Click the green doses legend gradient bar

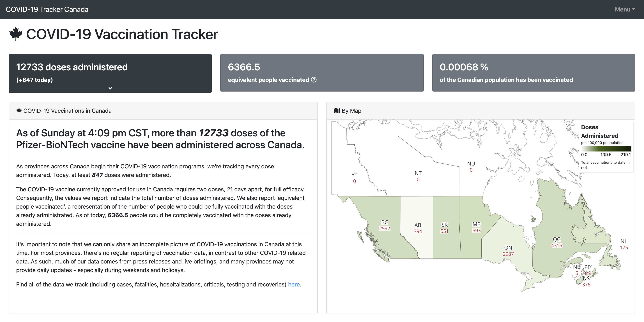pyautogui.click(x=606, y=149)
